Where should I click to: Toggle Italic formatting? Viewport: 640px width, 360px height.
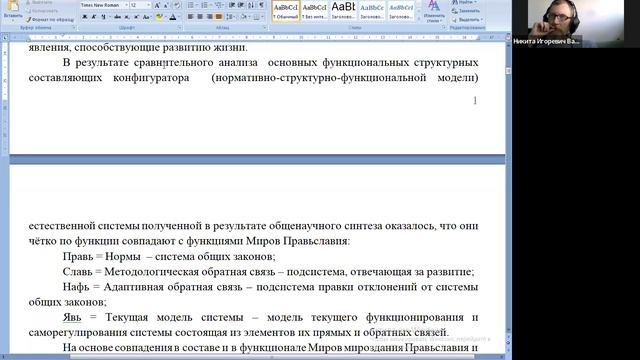[x=94, y=17]
